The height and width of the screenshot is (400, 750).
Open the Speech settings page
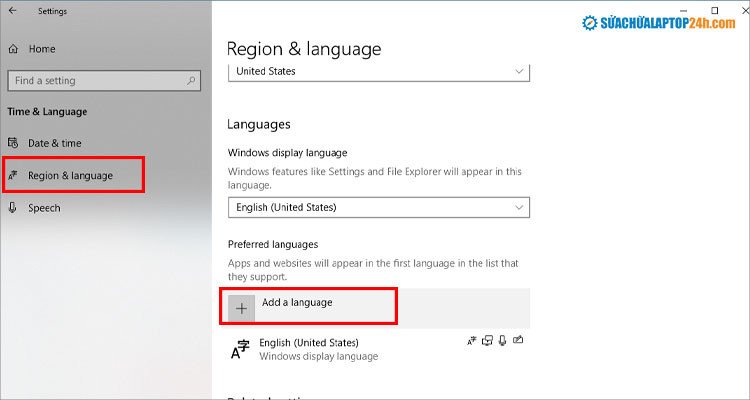click(44, 208)
